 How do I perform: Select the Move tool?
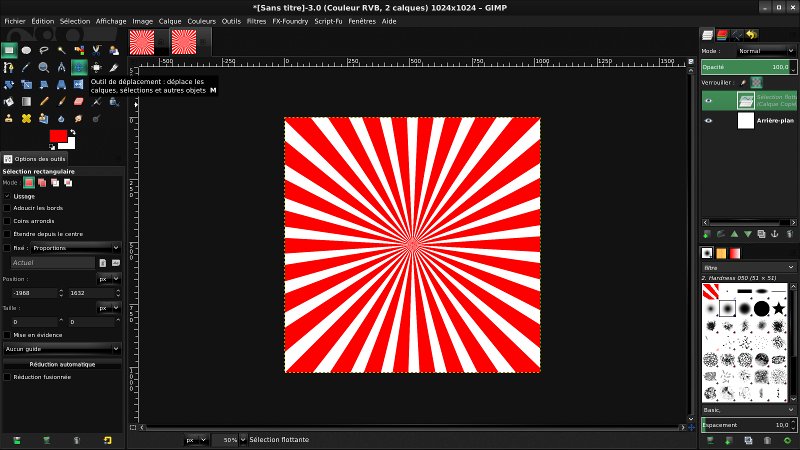(79, 67)
